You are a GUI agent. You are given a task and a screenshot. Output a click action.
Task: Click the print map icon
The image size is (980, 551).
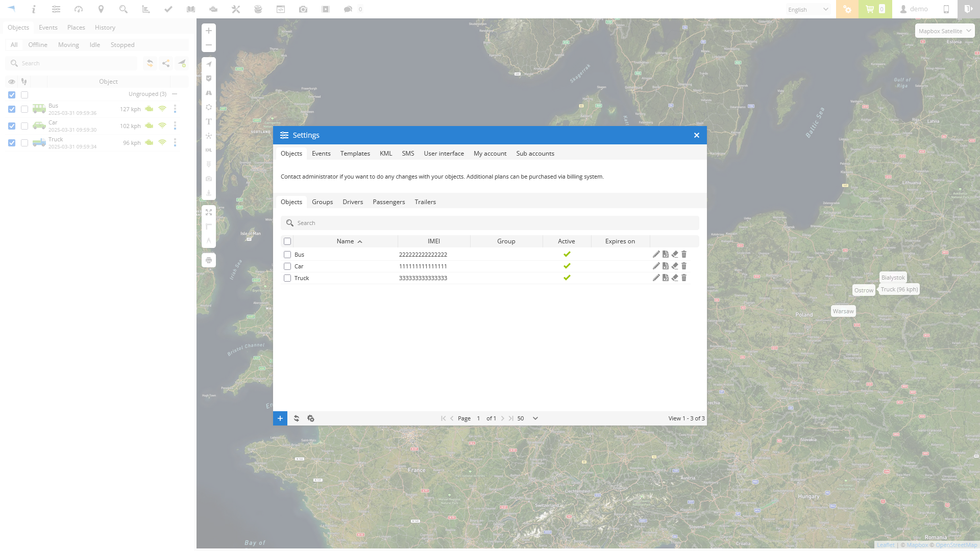[209, 260]
